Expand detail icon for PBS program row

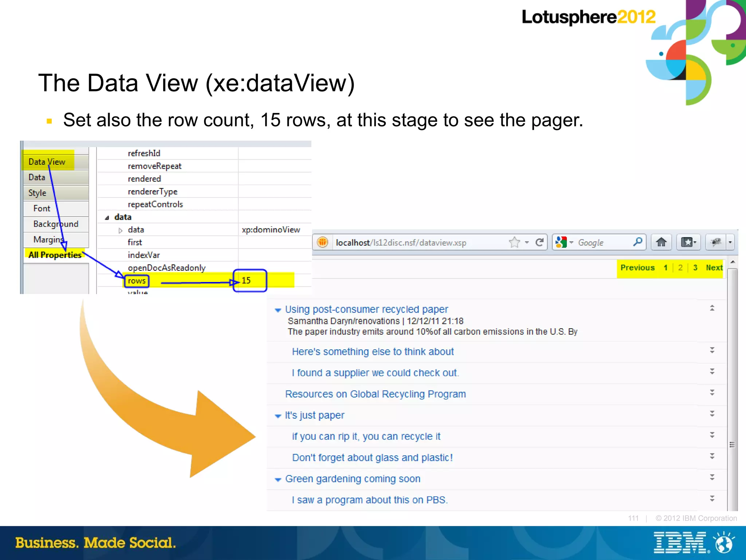coord(712,498)
